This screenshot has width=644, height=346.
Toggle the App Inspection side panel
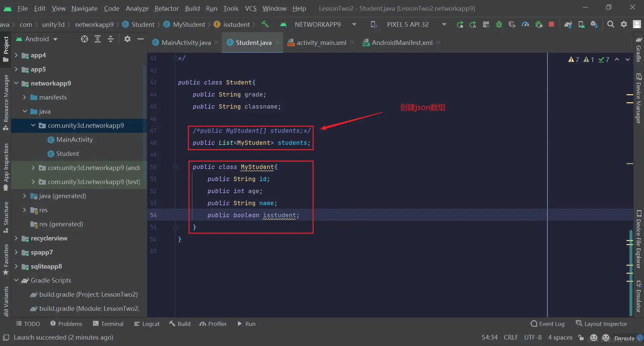(6, 167)
